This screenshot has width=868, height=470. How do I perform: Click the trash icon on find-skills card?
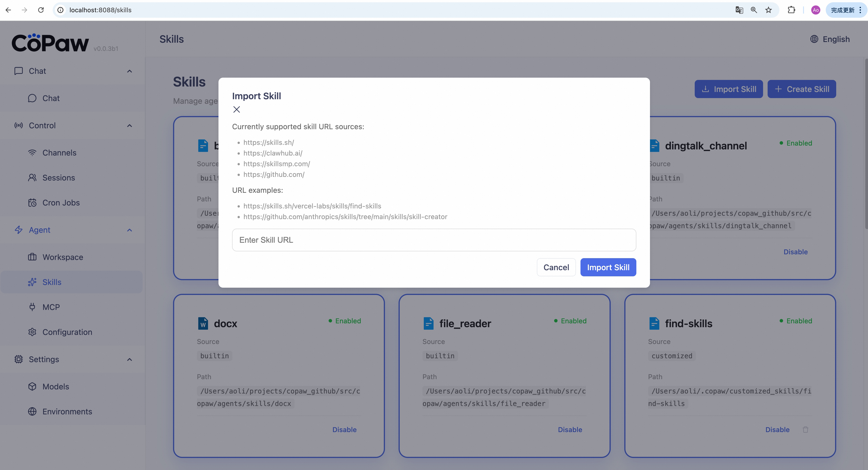pyautogui.click(x=805, y=430)
